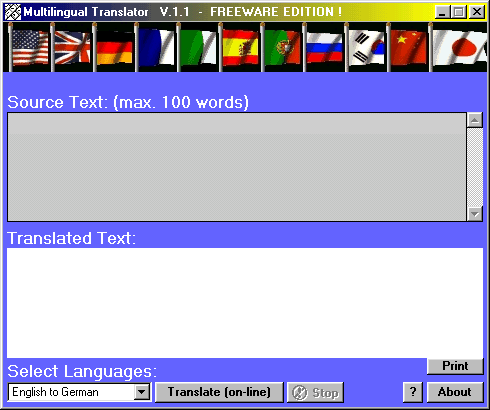This screenshot has width=490, height=410.
Task: Click the Stop button
Action: coord(315,393)
